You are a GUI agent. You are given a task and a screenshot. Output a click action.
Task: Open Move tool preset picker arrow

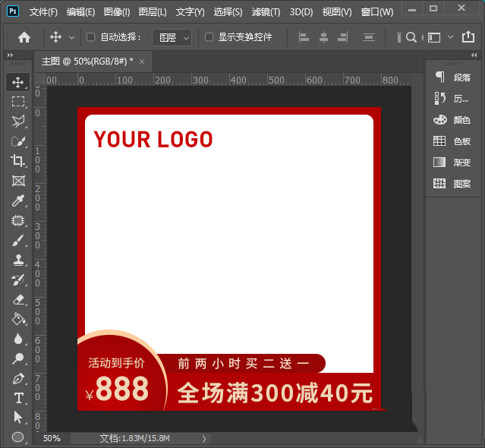[71, 38]
